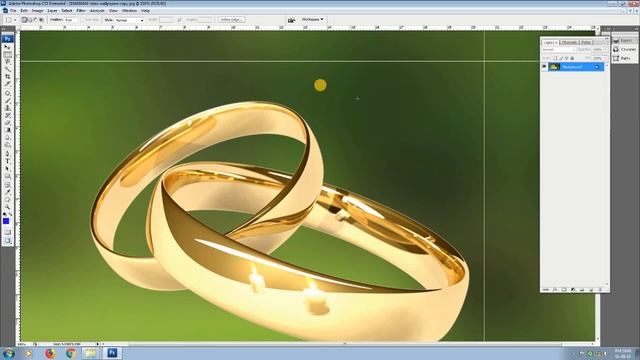Select the Move tool
640x360 pixels.
pos(7,47)
